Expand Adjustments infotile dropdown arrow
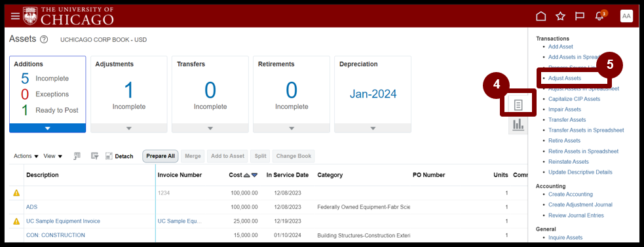 coord(129,128)
